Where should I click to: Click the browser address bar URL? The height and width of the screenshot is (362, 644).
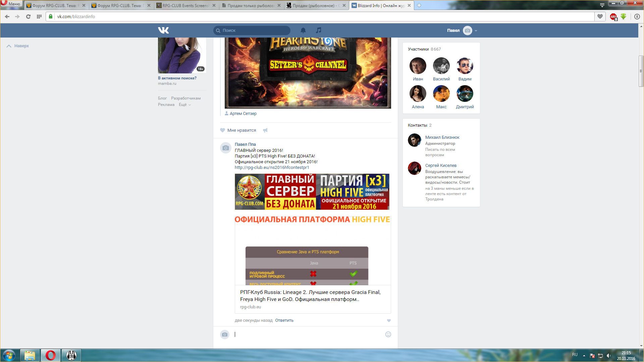(76, 16)
